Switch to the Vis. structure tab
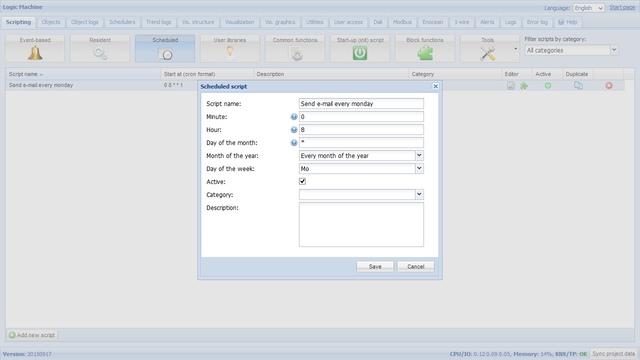This screenshot has width=640, height=360. coord(198,22)
